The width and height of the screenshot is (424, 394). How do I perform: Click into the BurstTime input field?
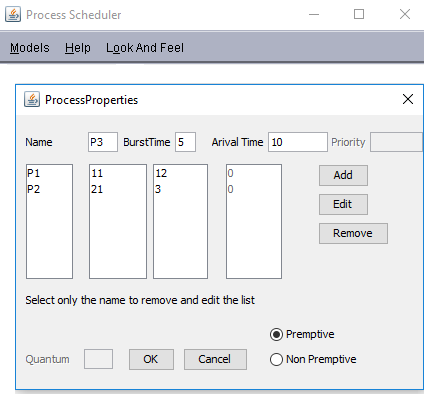point(185,142)
